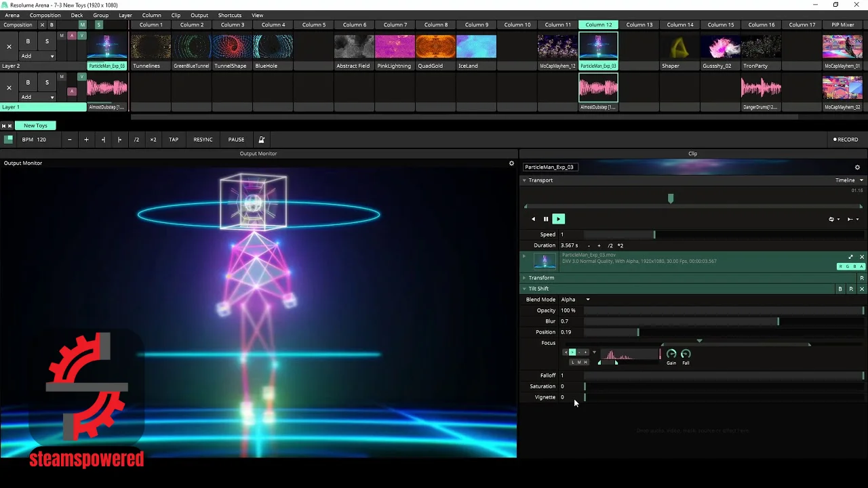Bypass Tilt Shift effect B button
The width and height of the screenshot is (868, 488).
coord(840,289)
